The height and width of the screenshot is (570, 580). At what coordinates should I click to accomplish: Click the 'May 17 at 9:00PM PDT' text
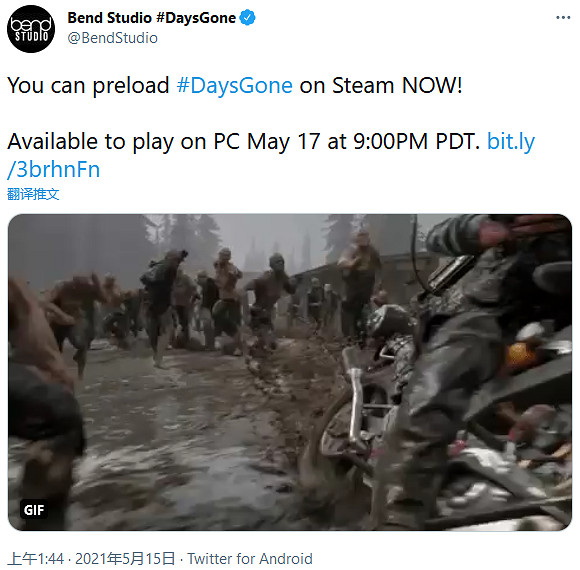[363, 141]
